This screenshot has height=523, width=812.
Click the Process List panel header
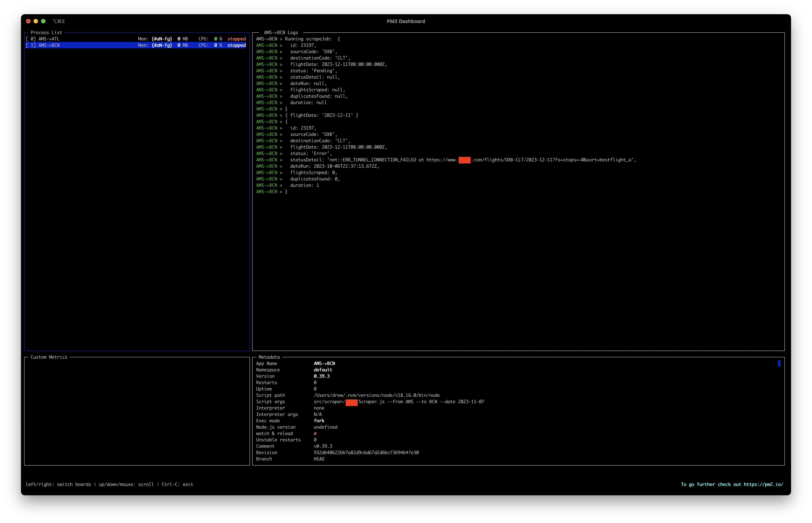tap(46, 32)
